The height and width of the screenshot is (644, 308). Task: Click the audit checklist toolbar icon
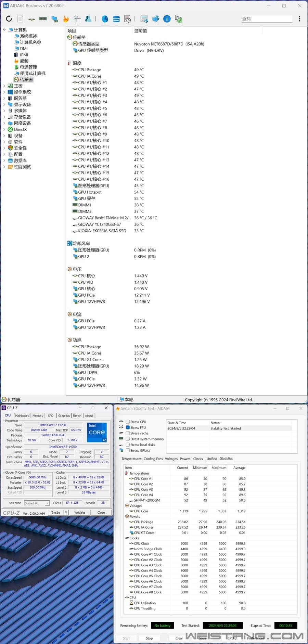point(77,19)
